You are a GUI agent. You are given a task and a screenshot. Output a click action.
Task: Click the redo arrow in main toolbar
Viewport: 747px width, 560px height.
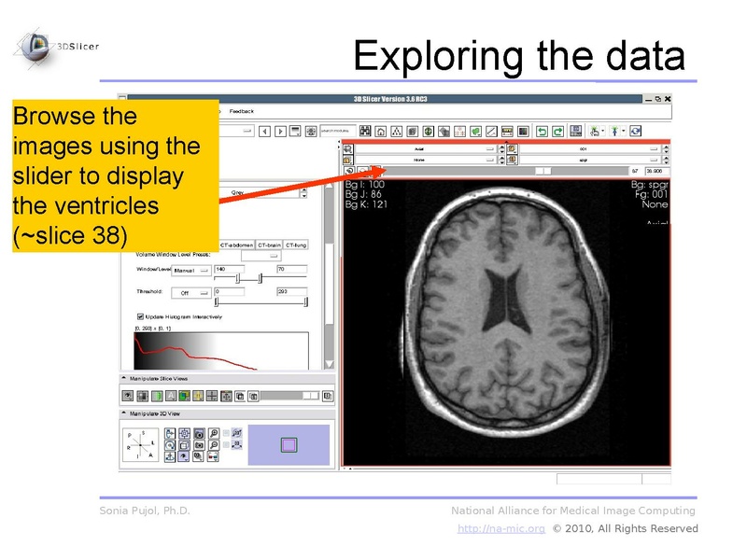click(557, 131)
